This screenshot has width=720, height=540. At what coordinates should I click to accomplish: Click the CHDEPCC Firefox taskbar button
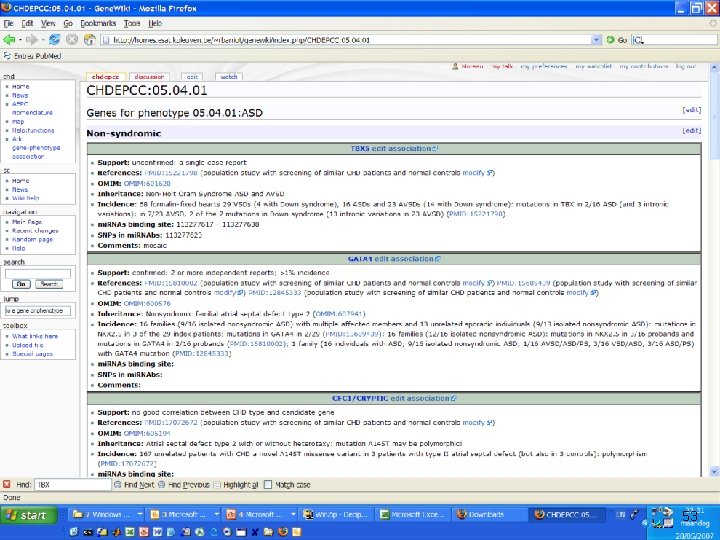(566, 515)
